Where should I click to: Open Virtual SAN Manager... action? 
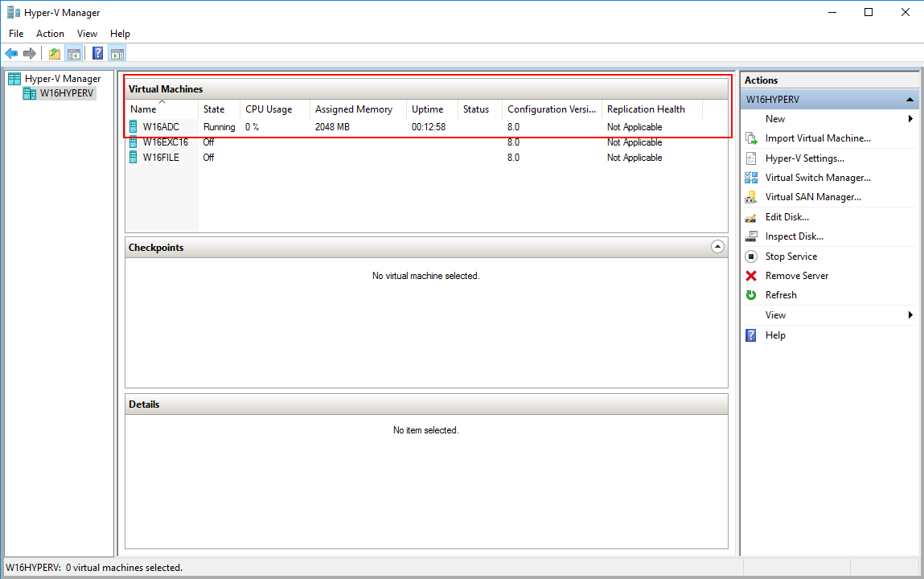(813, 197)
